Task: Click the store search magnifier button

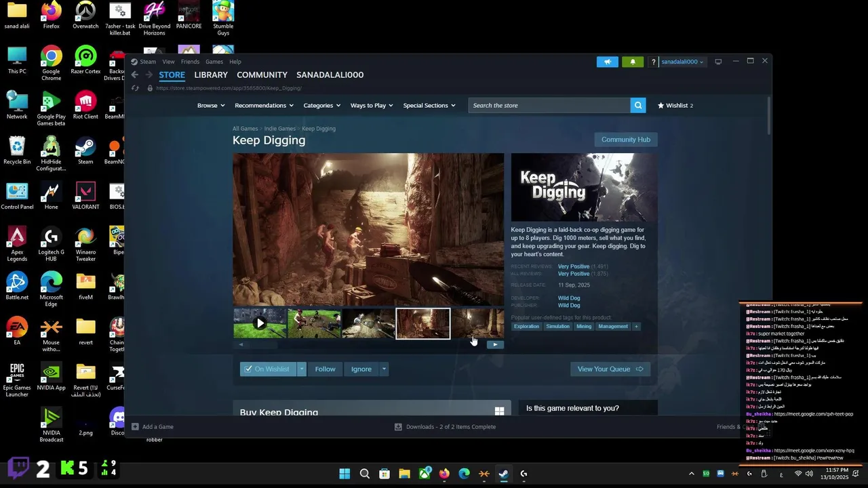Action: click(637, 105)
